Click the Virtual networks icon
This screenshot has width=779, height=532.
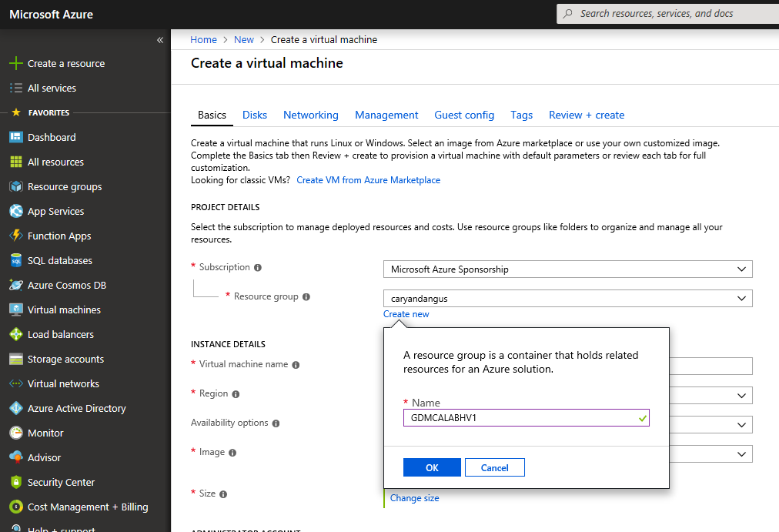click(16, 383)
